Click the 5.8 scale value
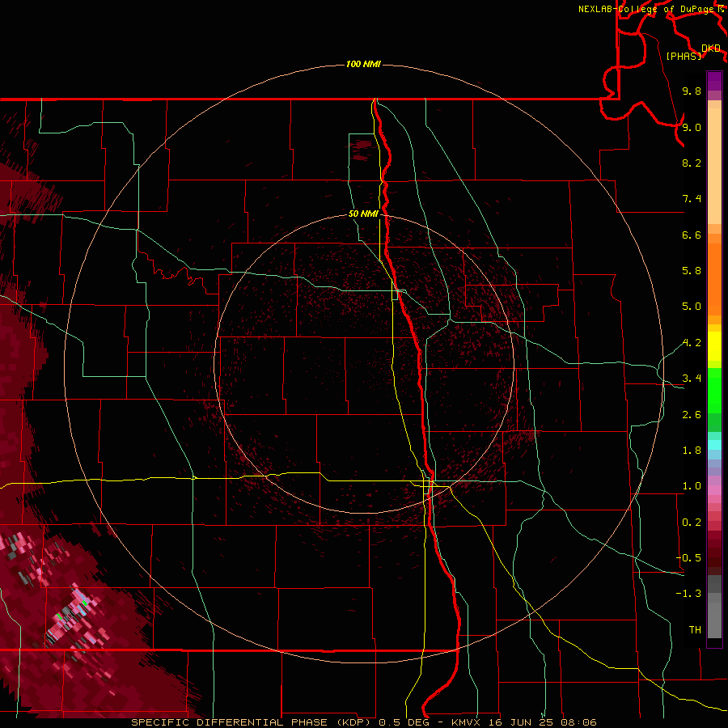The height and width of the screenshot is (728, 728). (692, 271)
